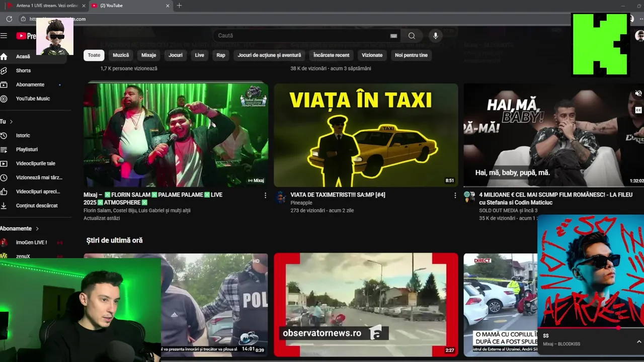The image size is (644, 362).
Task: Select the Noi pentru tine chip
Action: [411, 55]
